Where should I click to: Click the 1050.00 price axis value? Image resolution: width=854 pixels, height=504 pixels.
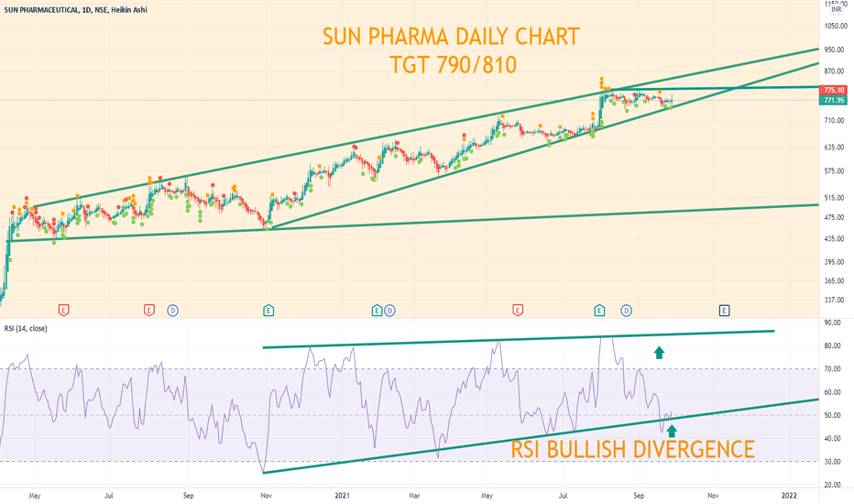[834, 26]
